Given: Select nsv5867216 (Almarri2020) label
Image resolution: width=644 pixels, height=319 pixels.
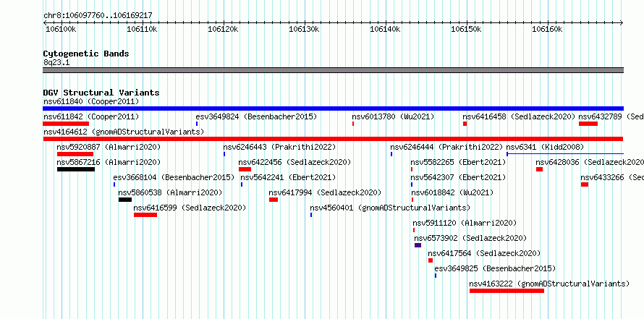Looking at the screenshot, I should point(109,162).
